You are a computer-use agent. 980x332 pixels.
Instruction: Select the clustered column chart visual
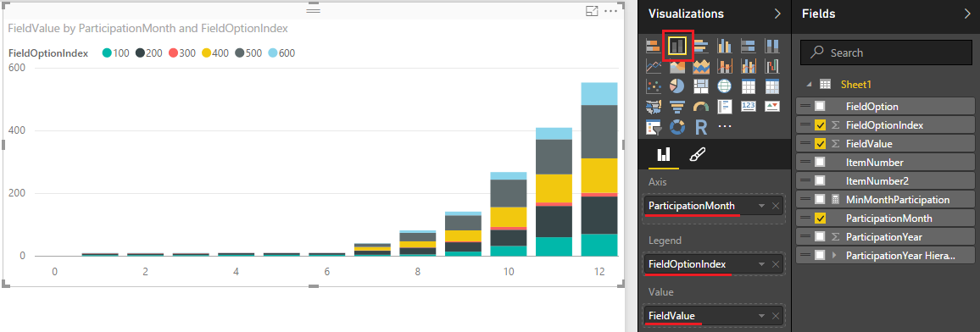pyautogui.click(x=724, y=46)
